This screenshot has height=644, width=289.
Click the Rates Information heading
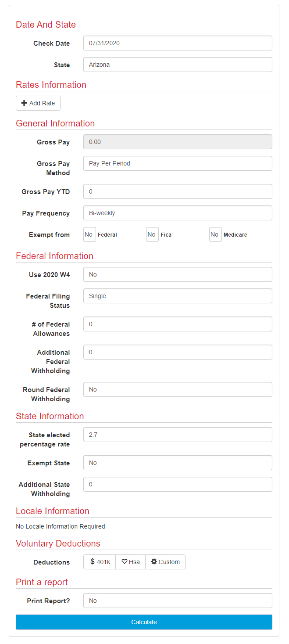[51, 85]
